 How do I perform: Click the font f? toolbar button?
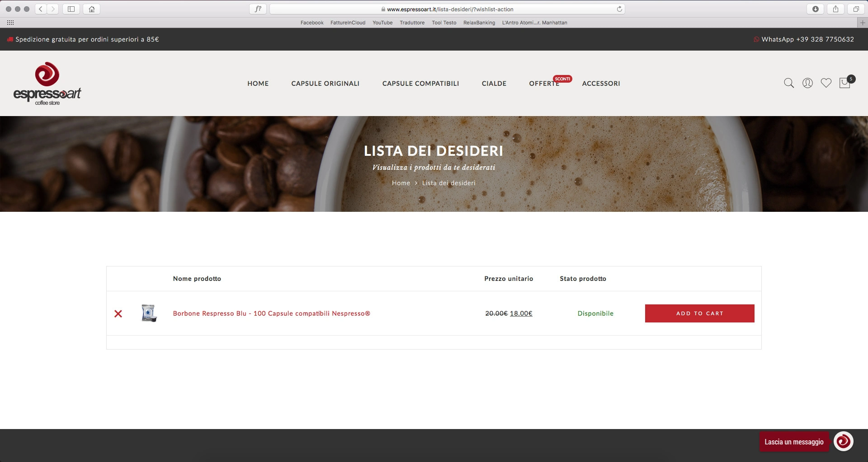coord(258,9)
